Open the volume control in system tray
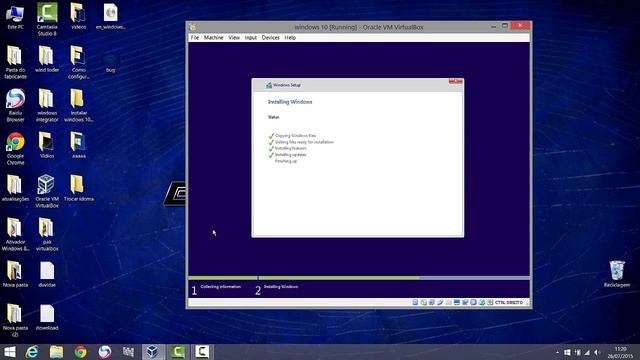This screenshot has width=640, height=360. 597,352
